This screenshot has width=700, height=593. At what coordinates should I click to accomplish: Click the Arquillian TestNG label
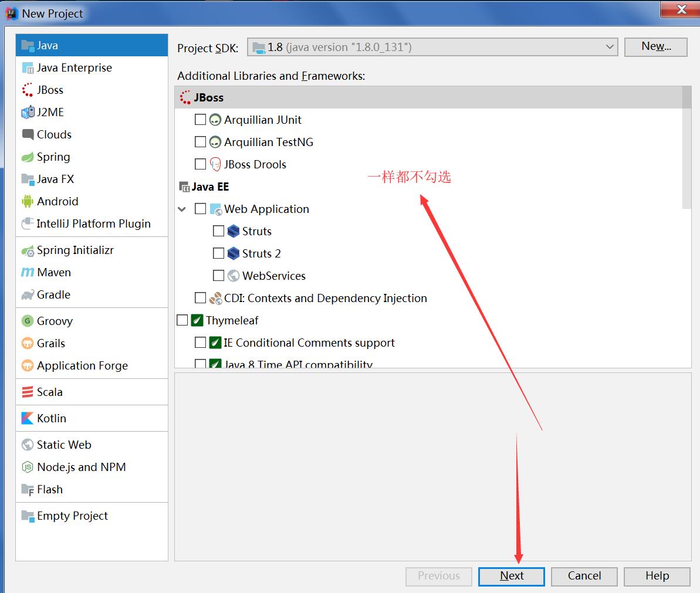tap(268, 142)
